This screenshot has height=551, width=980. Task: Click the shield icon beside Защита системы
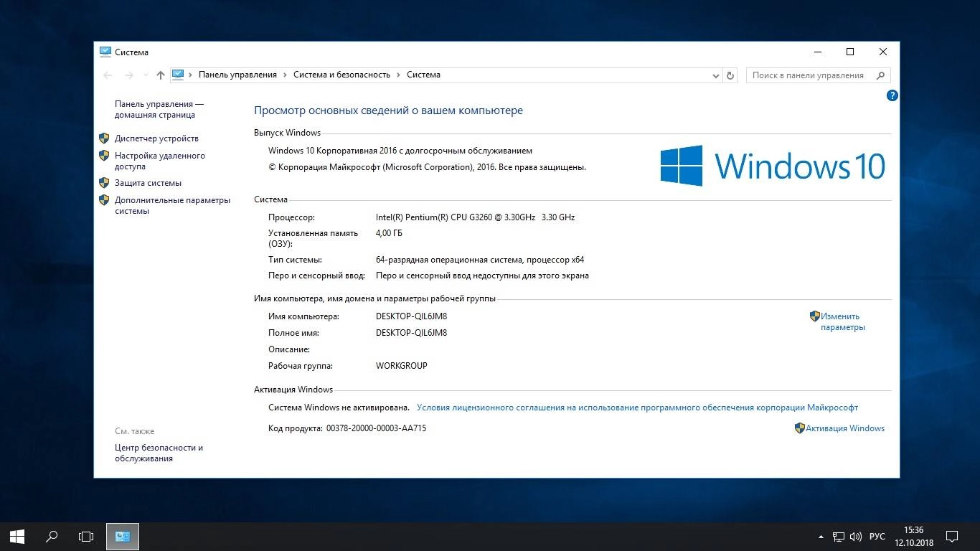pos(104,183)
